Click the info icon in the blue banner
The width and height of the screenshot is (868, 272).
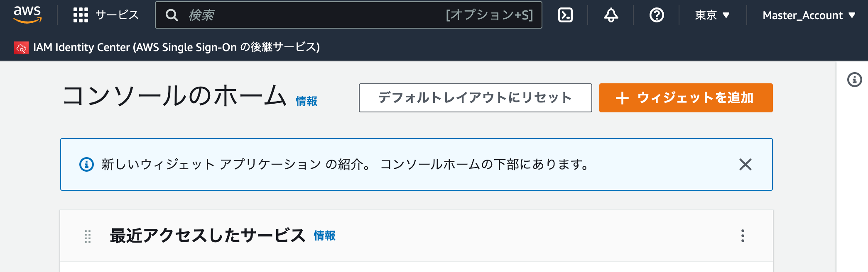86,165
